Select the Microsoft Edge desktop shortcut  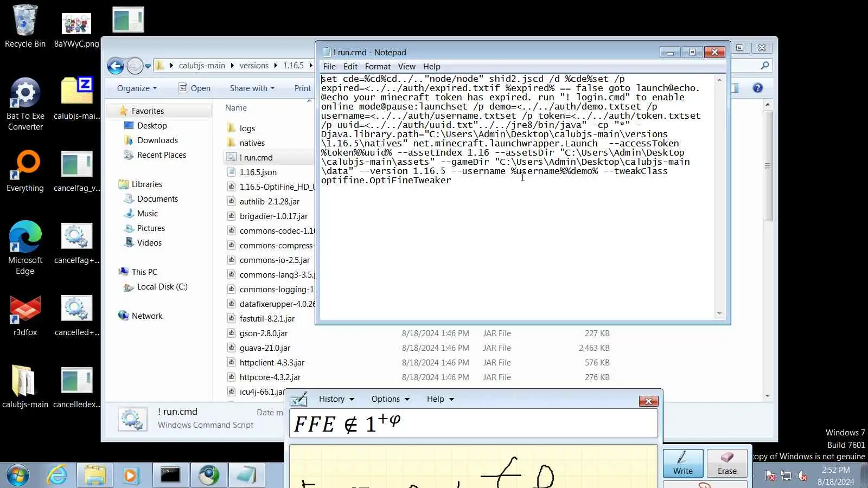pyautogui.click(x=25, y=248)
